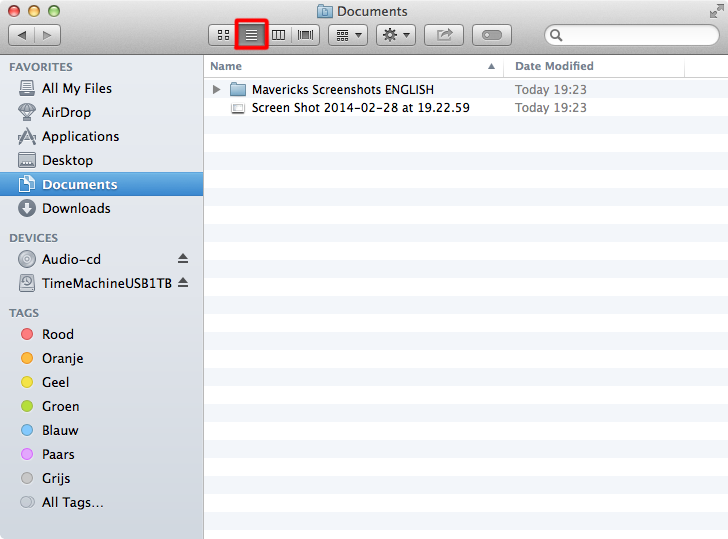Show All Tags in the sidebar
The image size is (728, 539).
(101, 503)
